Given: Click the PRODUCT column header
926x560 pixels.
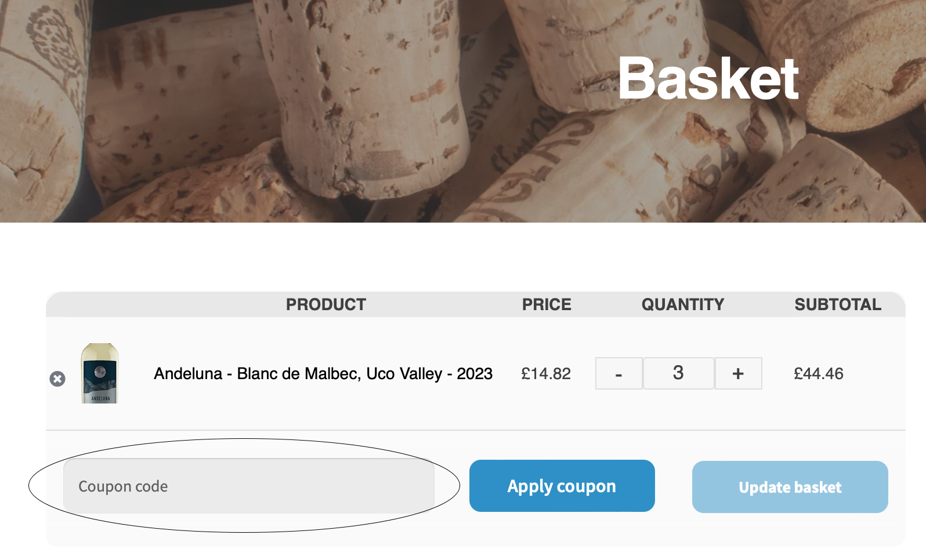Looking at the screenshot, I should click(325, 304).
